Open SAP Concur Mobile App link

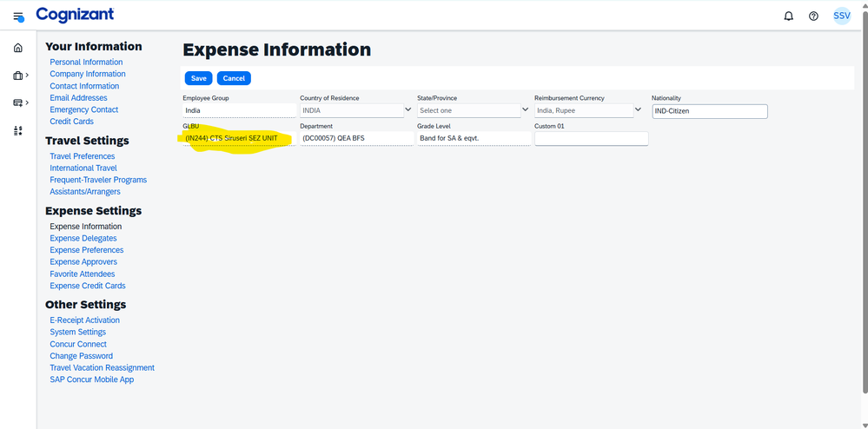(92, 379)
